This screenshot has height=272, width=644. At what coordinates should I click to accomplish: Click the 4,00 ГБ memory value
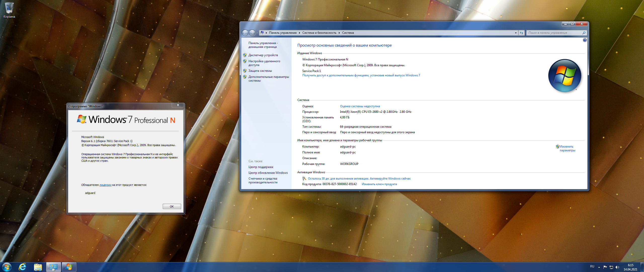[345, 117]
